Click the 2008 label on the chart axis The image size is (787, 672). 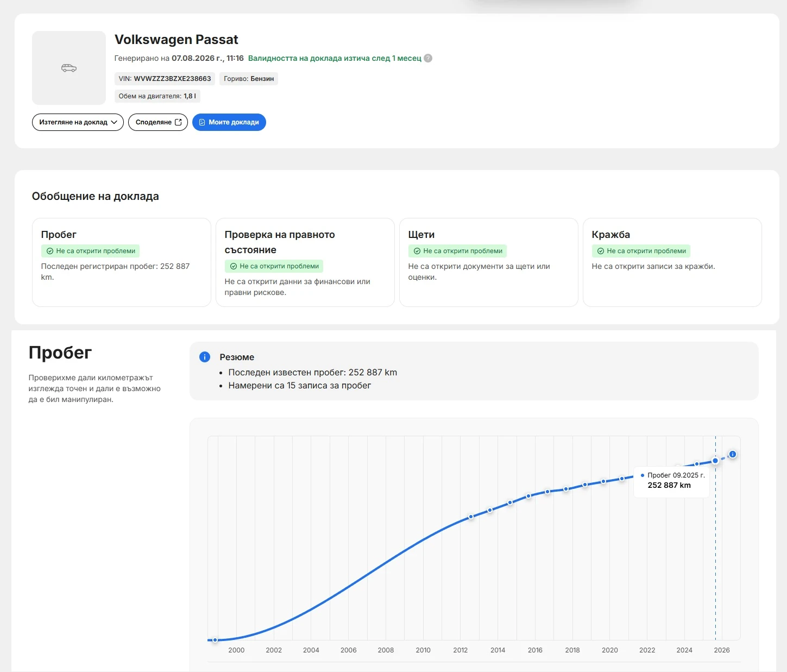tap(386, 650)
